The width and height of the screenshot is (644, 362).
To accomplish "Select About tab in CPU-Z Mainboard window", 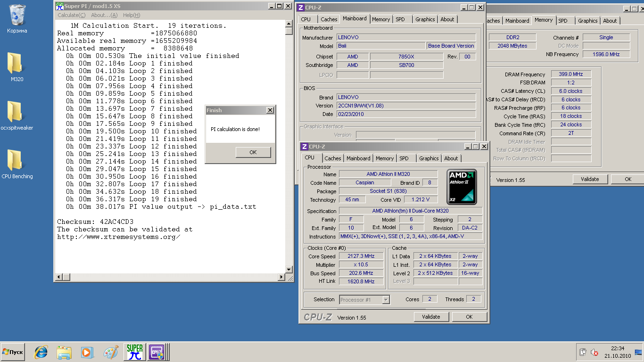I will pyautogui.click(x=447, y=19).
